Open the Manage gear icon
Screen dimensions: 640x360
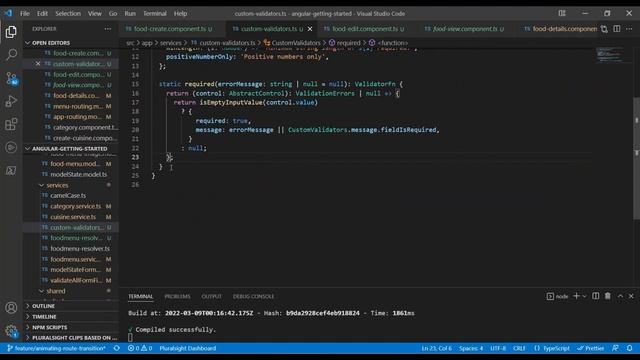pos(11,331)
